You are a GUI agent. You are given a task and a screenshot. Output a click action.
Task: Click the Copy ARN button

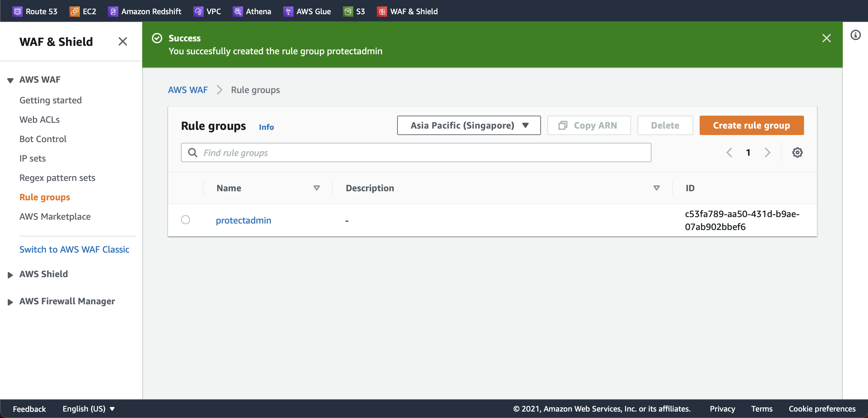point(589,125)
